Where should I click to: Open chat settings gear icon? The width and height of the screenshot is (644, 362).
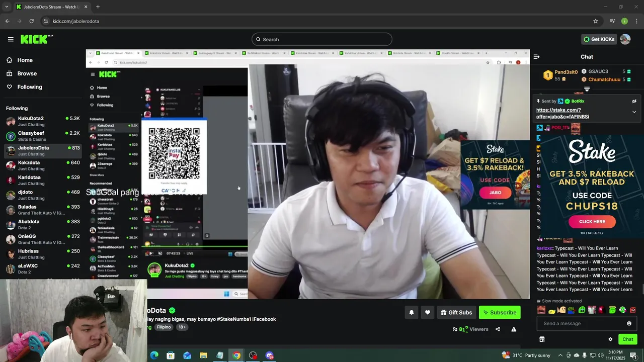pos(610,339)
